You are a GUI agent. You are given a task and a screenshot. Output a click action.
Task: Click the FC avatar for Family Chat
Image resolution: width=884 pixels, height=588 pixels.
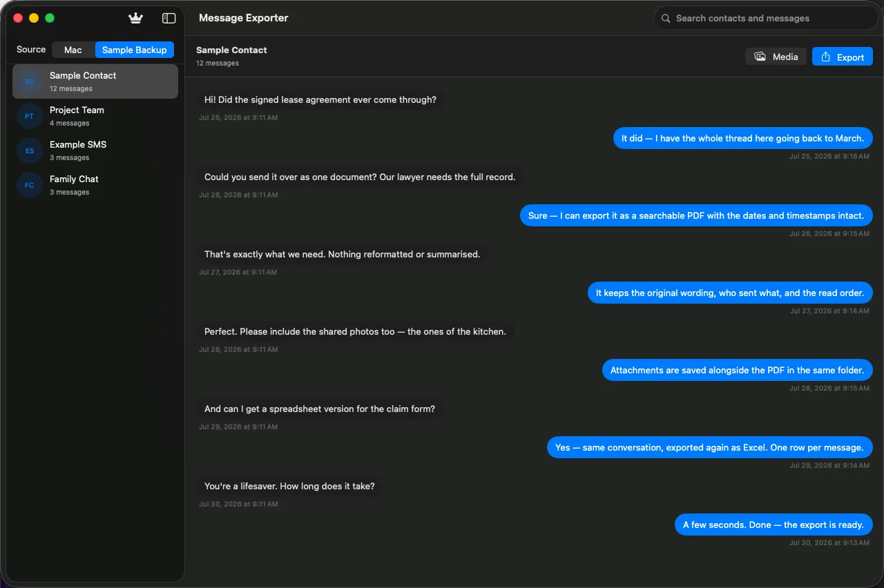click(29, 185)
